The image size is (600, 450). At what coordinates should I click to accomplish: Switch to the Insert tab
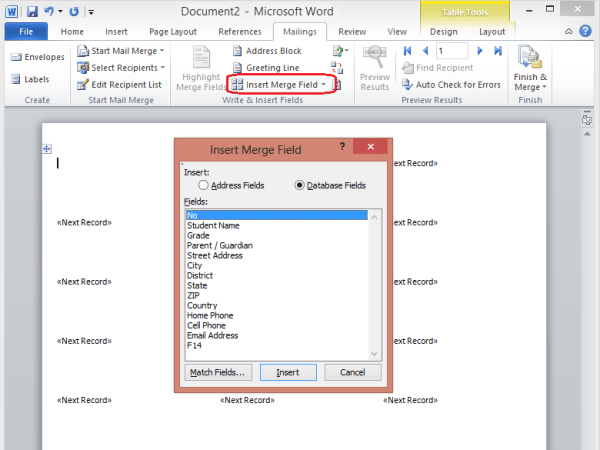[x=116, y=32]
